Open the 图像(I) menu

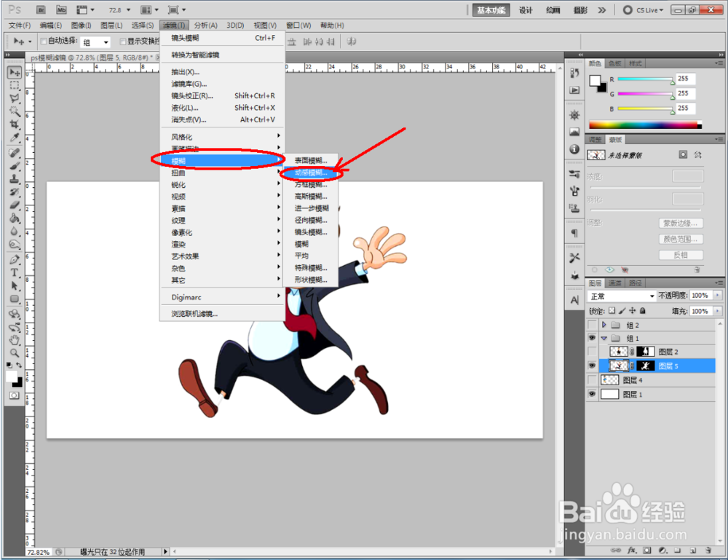[x=82, y=25]
